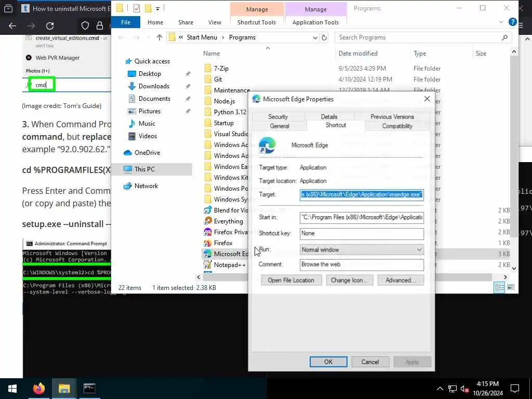Open the 7-Zip folder icon
532x399 pixels.
(208, 68)
